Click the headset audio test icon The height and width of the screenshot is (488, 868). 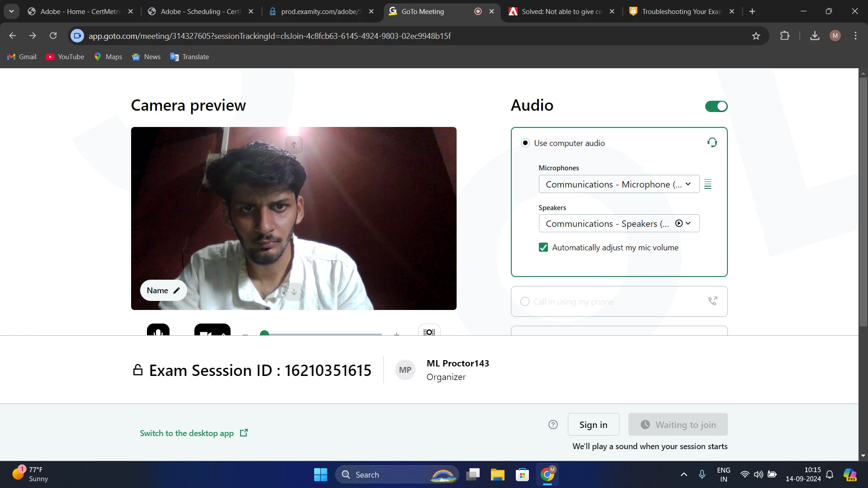(x=712, y=143)
